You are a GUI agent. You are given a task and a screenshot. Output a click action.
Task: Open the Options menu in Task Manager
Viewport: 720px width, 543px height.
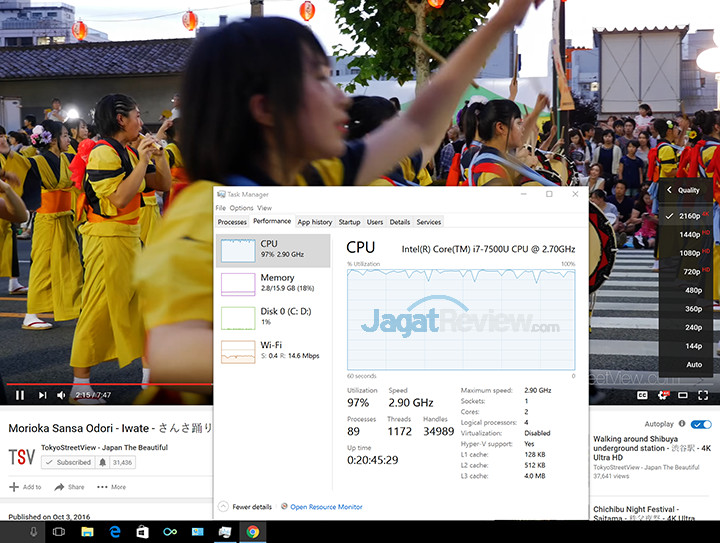[241, 208]
